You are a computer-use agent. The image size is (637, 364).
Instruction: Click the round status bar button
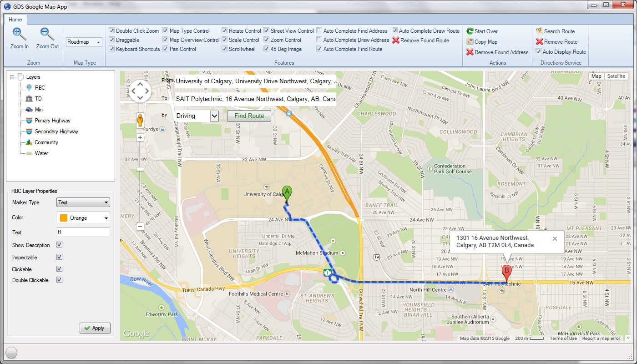[x=11, y=352]
